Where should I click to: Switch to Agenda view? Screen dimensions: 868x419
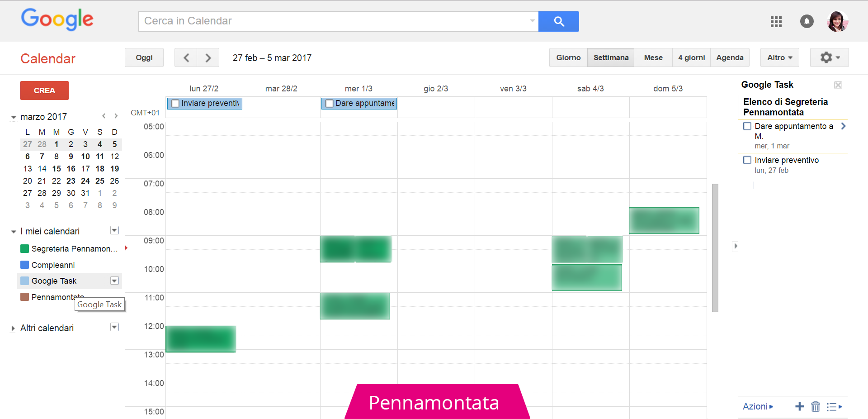click(x=729, y=58)
